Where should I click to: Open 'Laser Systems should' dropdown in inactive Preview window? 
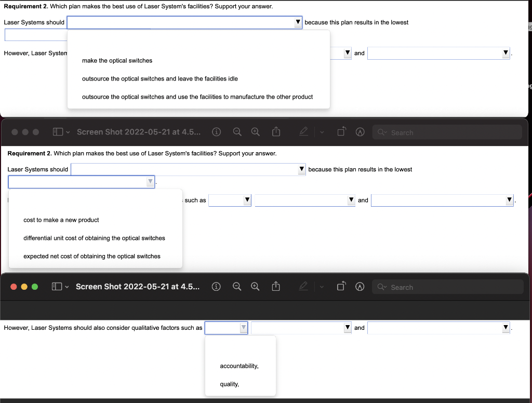(x=188, y=169)
